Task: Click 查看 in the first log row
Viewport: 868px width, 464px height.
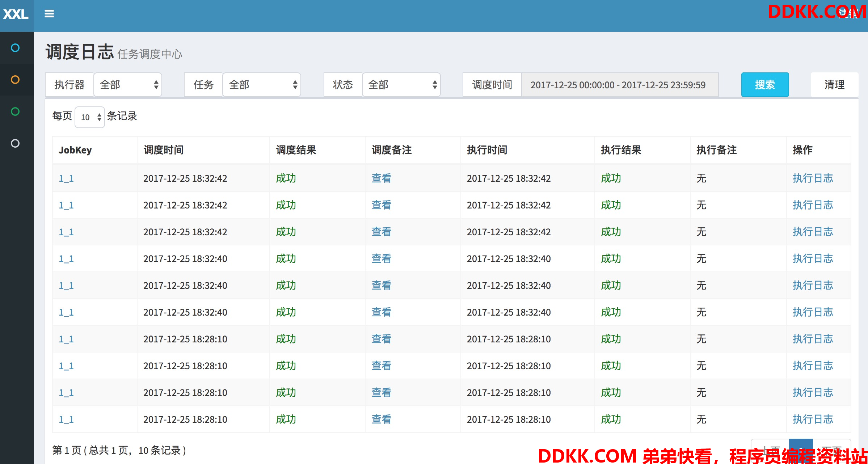Action: [x=381, y=178]
